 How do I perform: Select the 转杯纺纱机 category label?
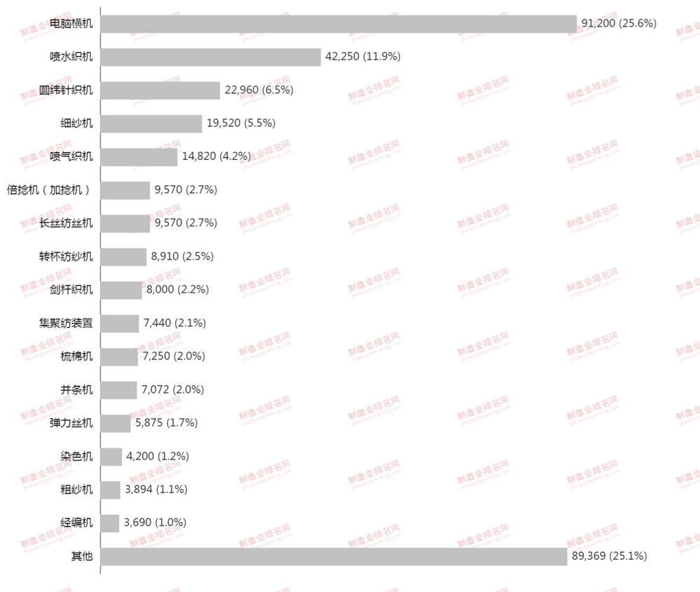66,256
